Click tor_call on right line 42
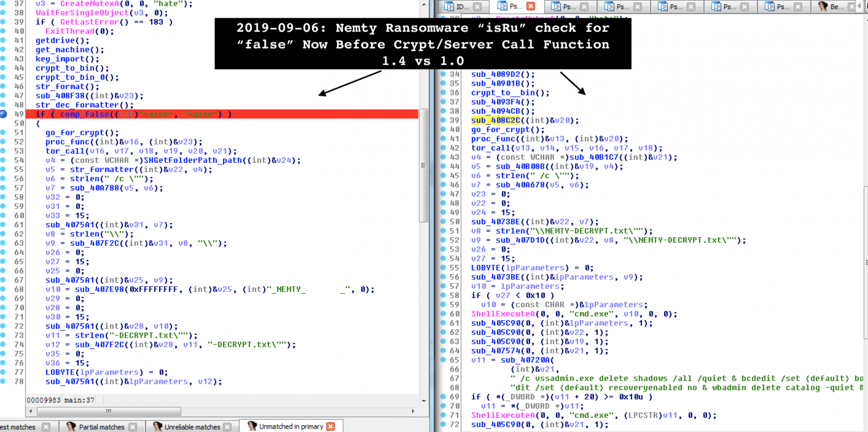 (490, 148)
